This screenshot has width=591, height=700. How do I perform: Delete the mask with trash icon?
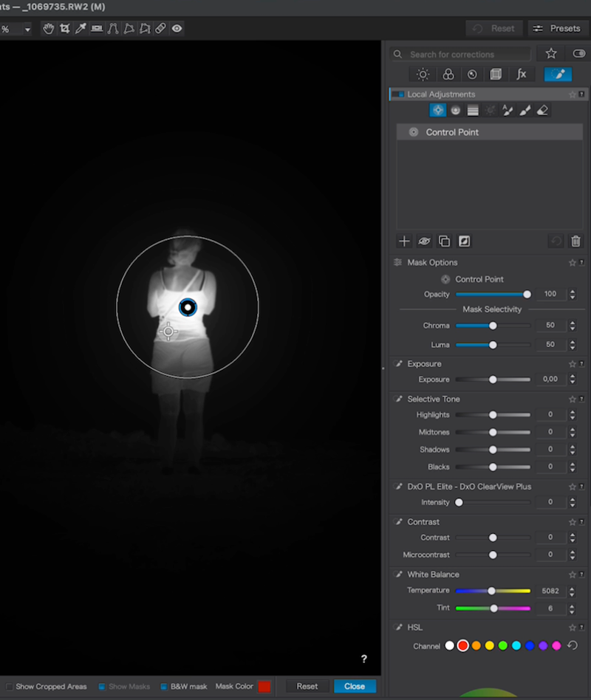point(575,241)
